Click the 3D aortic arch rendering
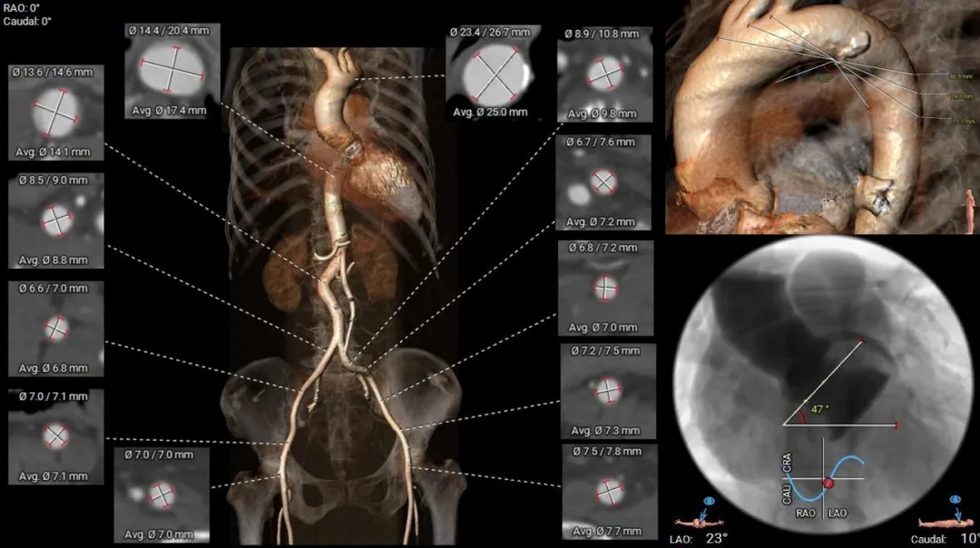 [x=821, y=118]
